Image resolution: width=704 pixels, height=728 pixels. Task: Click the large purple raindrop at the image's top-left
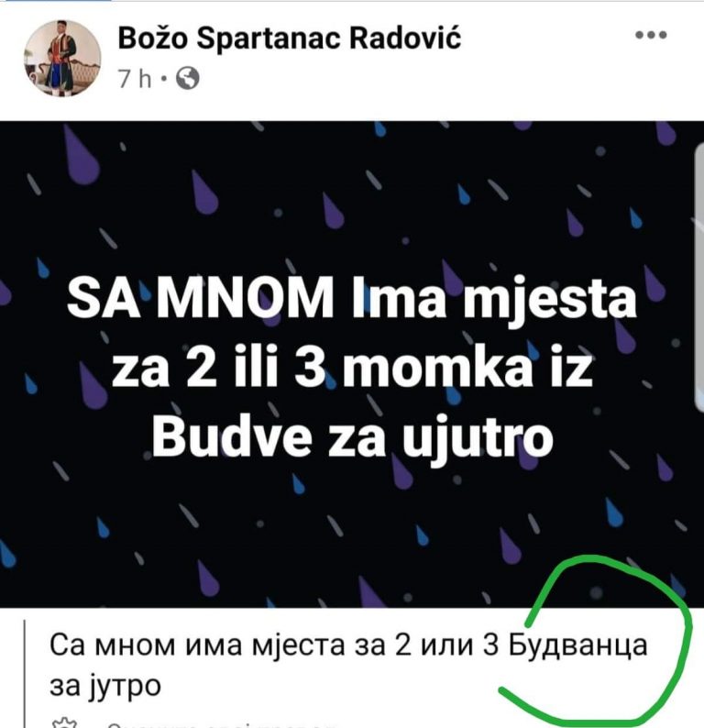coord(82,155)
